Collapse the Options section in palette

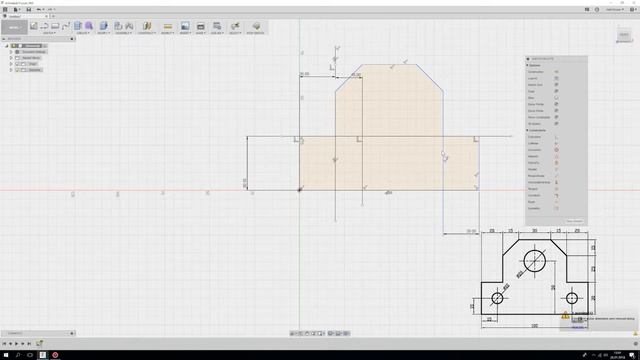coord(527,65)
